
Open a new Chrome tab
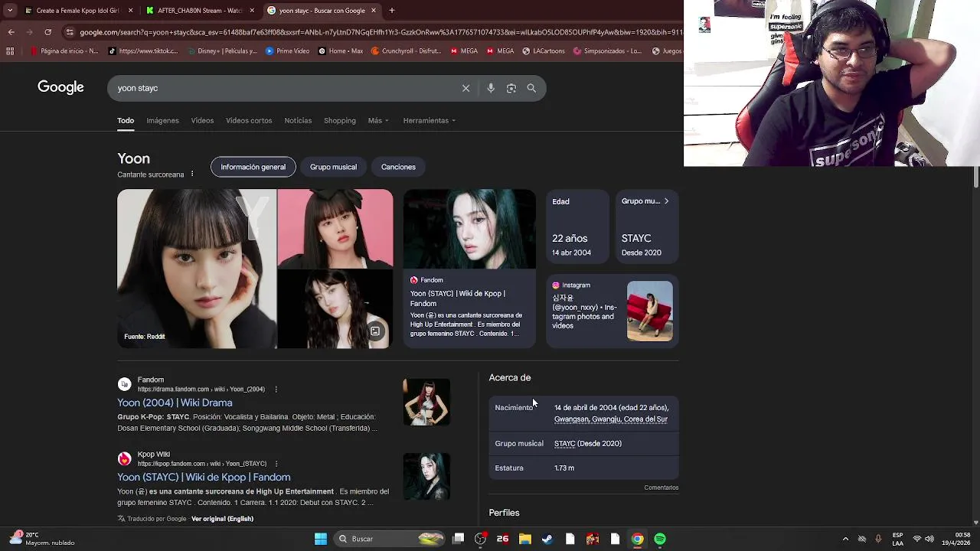391,11
